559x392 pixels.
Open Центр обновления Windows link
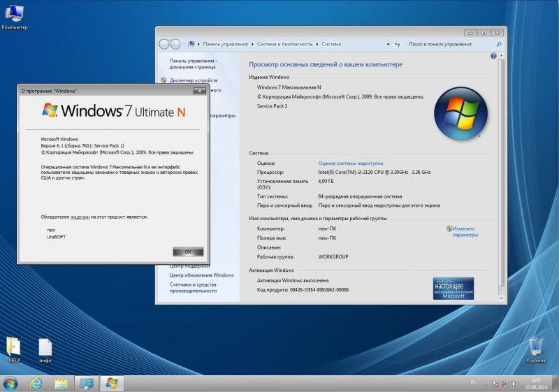(201, 275)
